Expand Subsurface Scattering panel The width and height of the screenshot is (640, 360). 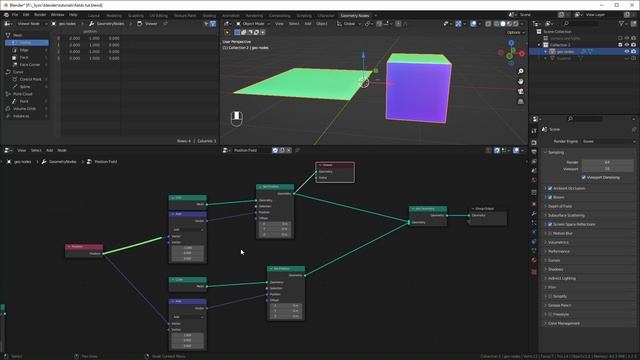coord(566,215)
